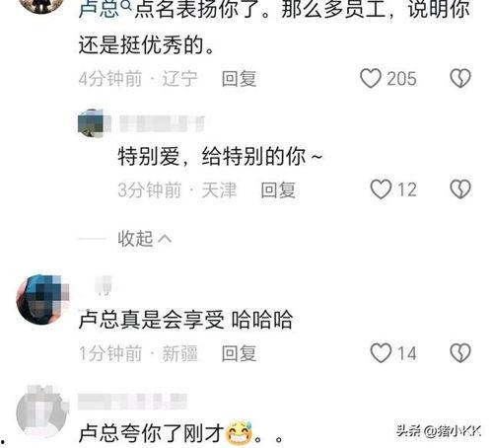Reply to the Tianjin comment
The image size is (492, 448).
pos(278,189)
